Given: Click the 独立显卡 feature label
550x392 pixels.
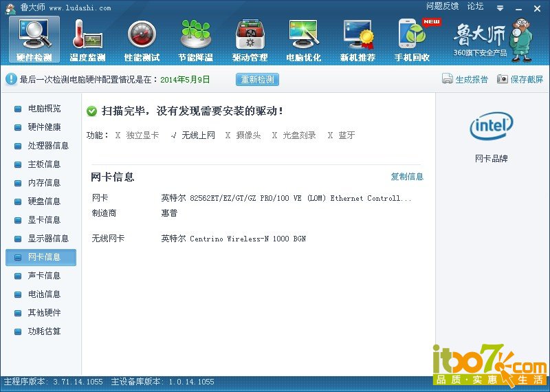Looking at the screenshot, I should point(142,135).
